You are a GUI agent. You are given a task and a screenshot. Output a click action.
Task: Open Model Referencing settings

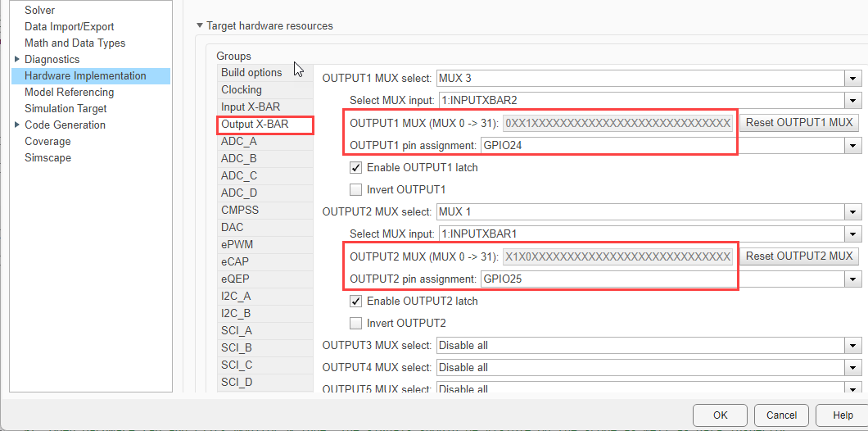[70, 92]
